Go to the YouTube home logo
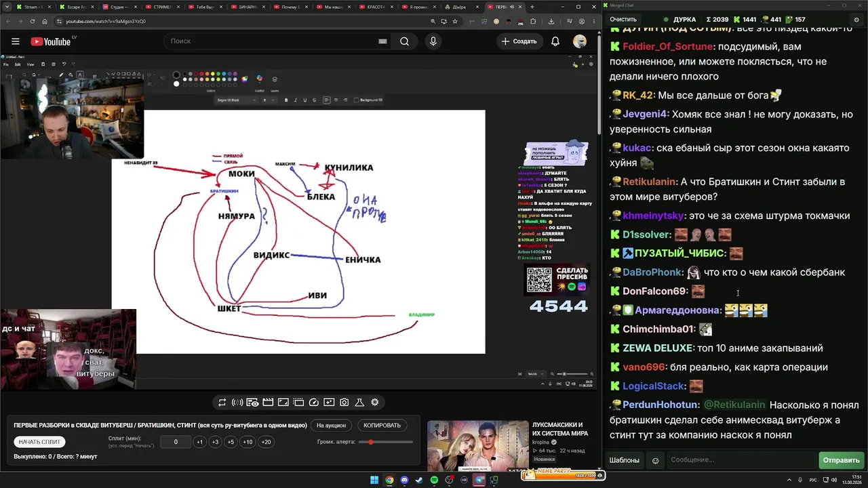This screenshot has width=868, height=488. point(51,41)
